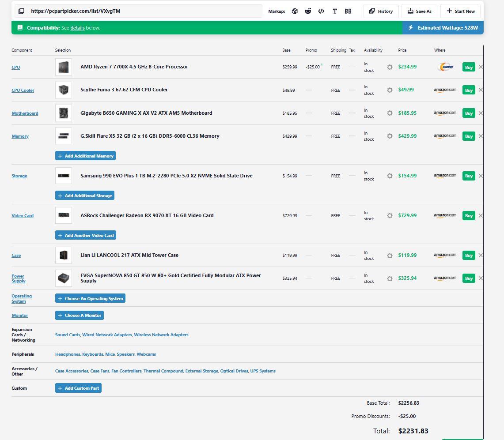This screenshot has width=504, height=440.
Task: Open the gear options for the RX 9070 XT
Action: [390, 215]
